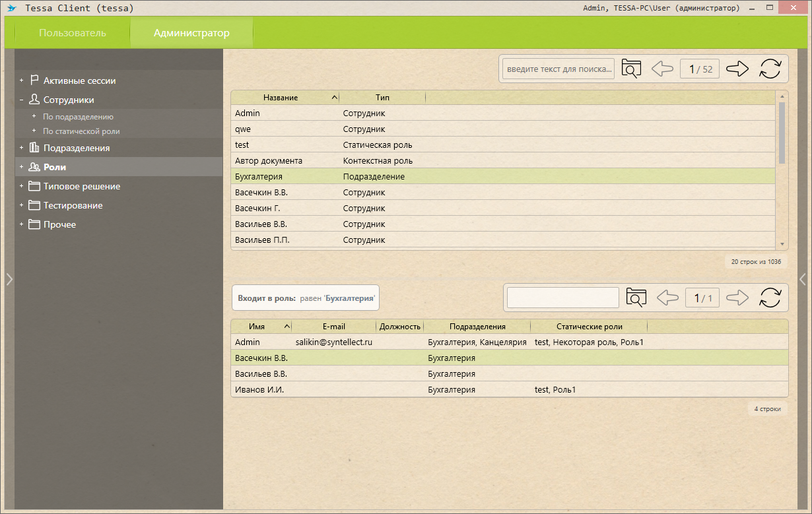Select the Автор документа row
The width and height of the screenshot is (812, 514).
coord(503,160)
